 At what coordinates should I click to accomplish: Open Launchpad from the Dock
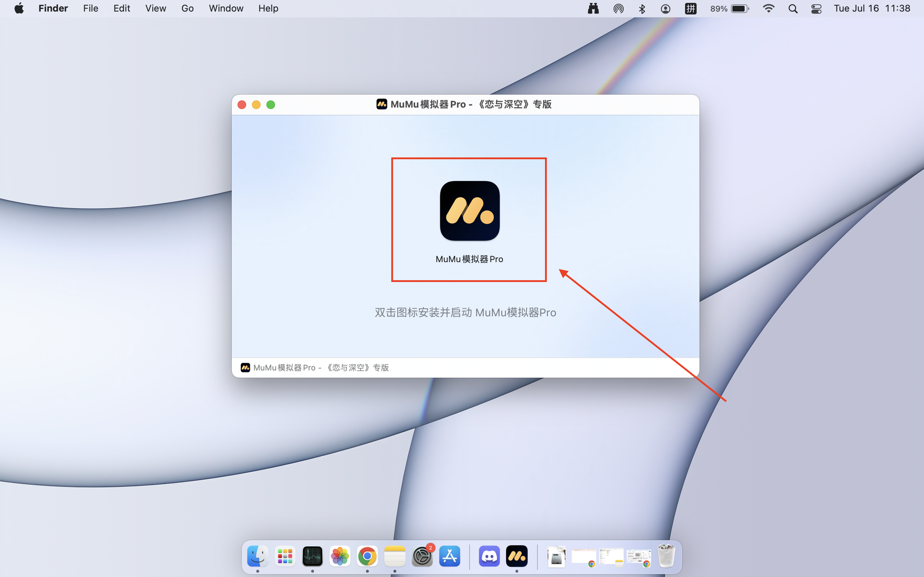tap(285, 556)
